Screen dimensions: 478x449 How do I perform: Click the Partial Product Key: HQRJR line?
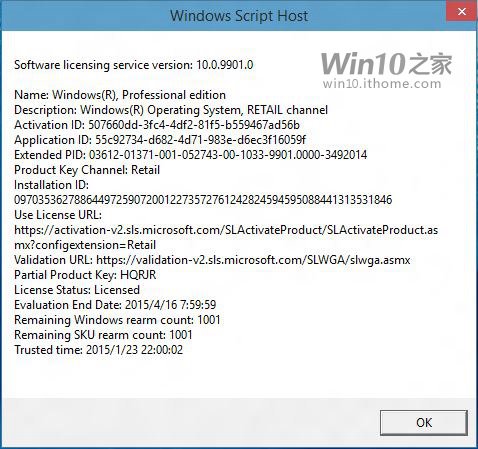85,275
